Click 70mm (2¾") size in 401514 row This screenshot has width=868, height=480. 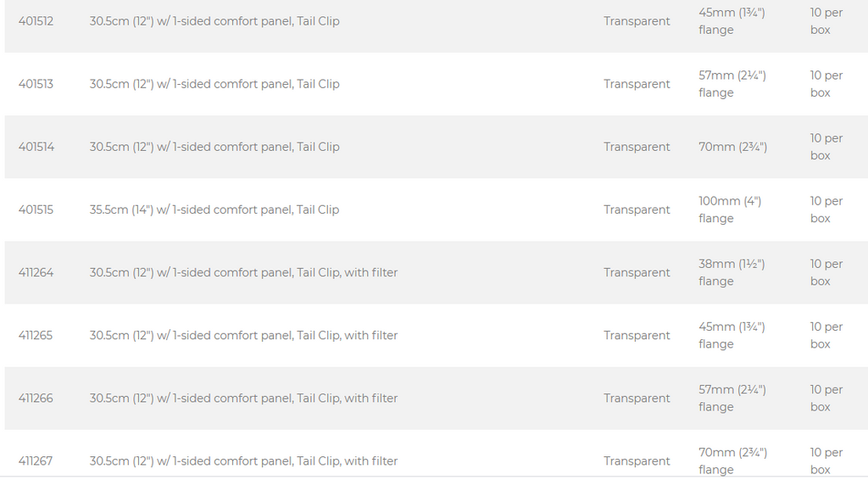point(733,147)
